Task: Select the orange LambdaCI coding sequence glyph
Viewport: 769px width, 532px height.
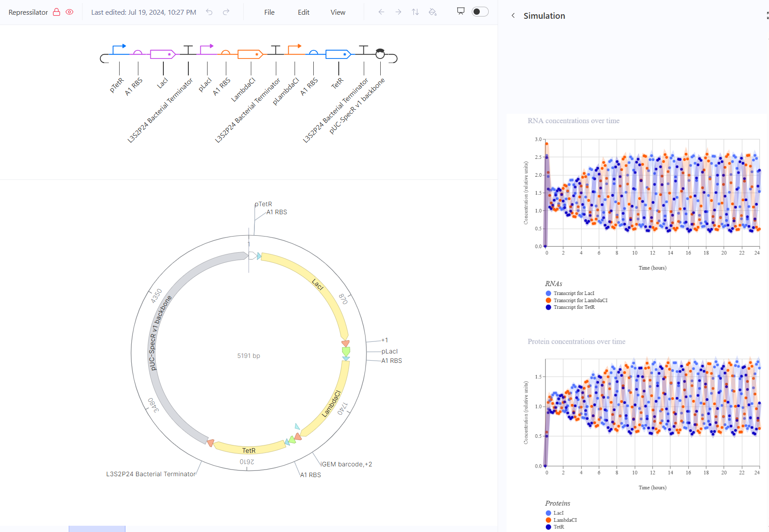Action: [x=250, y=54]
